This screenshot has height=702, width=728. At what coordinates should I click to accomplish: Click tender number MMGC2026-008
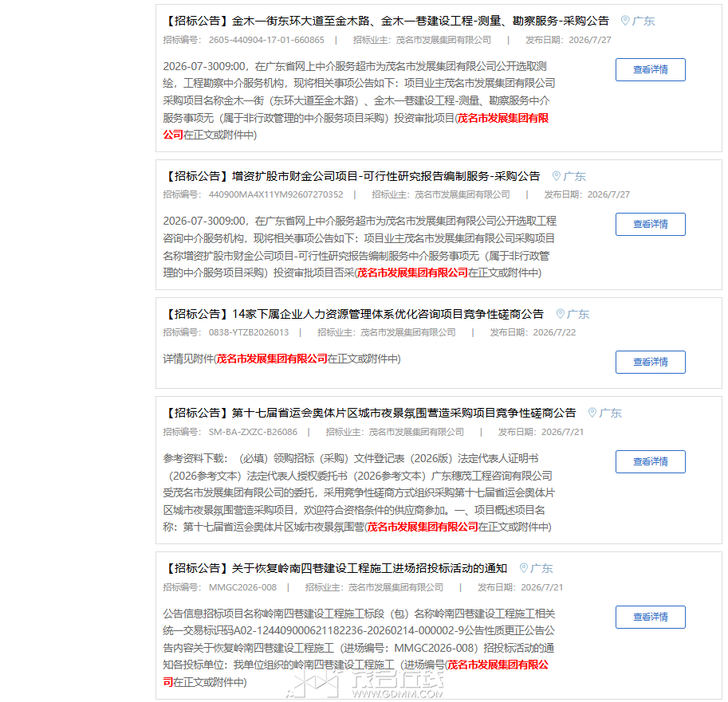point(242,587)
